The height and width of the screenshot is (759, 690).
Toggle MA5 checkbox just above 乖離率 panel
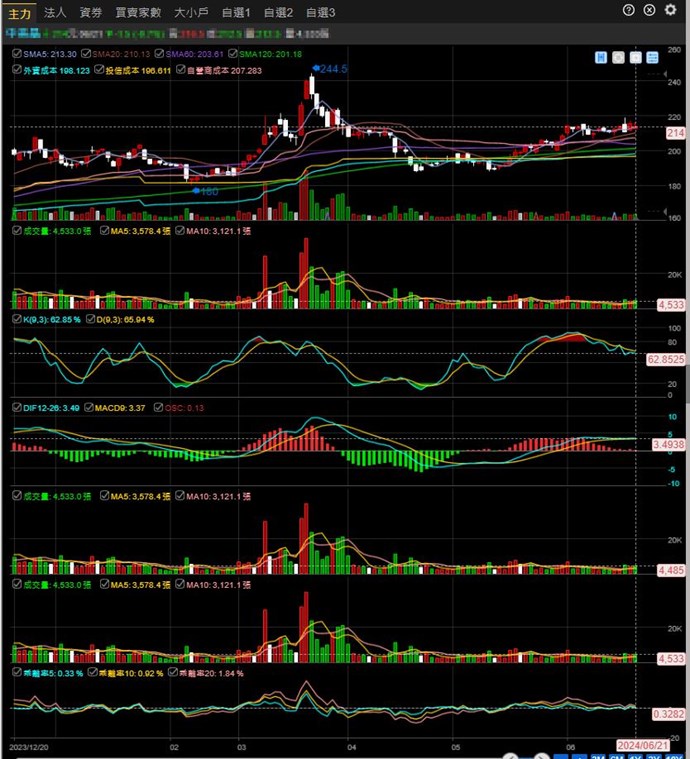click(104, 584)
